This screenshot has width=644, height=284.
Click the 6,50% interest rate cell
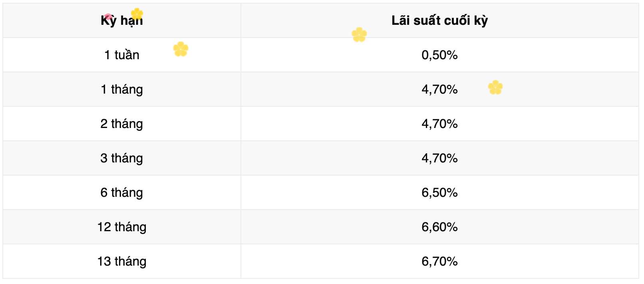439,192
